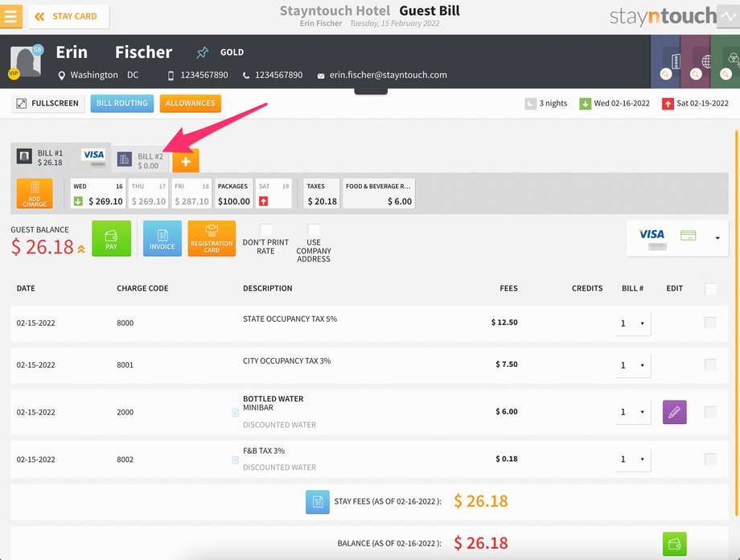Select the WED 16 day summary

coord(98,194)
